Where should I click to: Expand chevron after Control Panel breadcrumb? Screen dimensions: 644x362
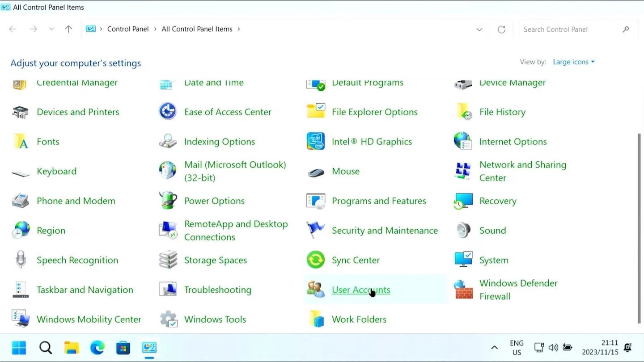pyautogui.click(x=155, y=29)
